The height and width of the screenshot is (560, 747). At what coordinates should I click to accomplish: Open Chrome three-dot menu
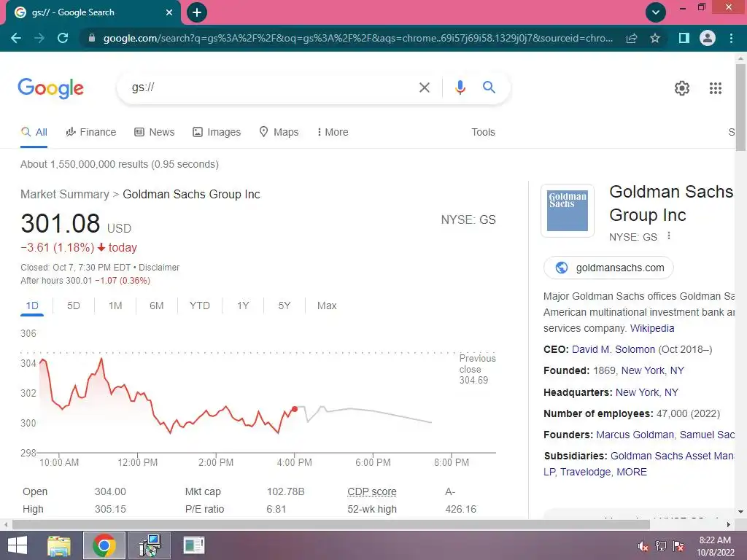click(731, 38)
